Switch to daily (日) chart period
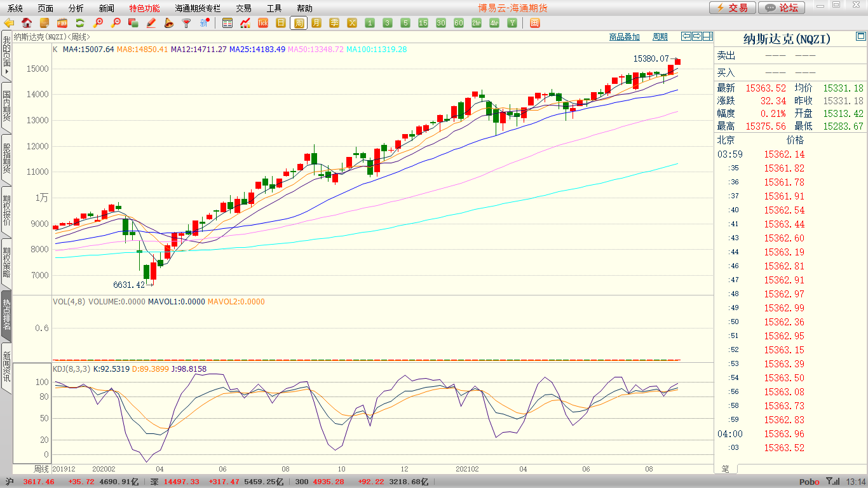 (x=281, y=23)
